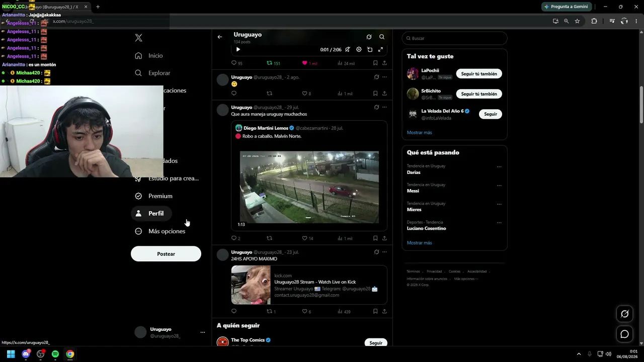This screenshot has width=644, height=362.
Task: Open Discord from the taskbar
Action: tap(26, 354)
